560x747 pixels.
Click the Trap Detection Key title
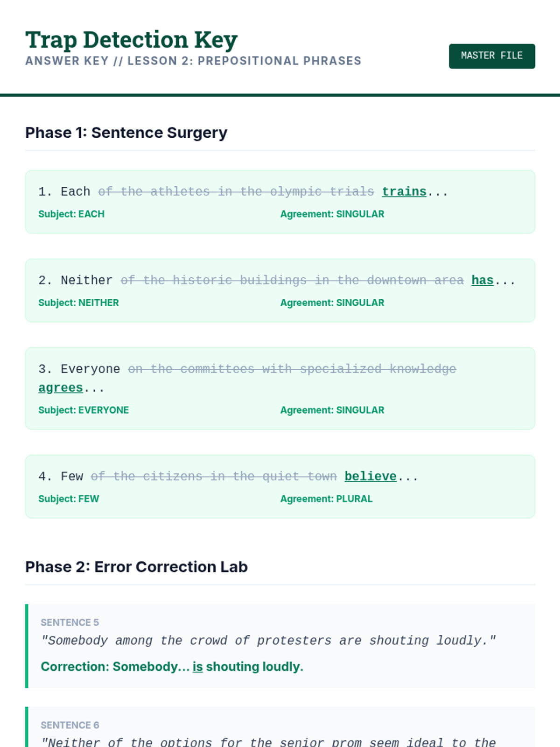131,40
